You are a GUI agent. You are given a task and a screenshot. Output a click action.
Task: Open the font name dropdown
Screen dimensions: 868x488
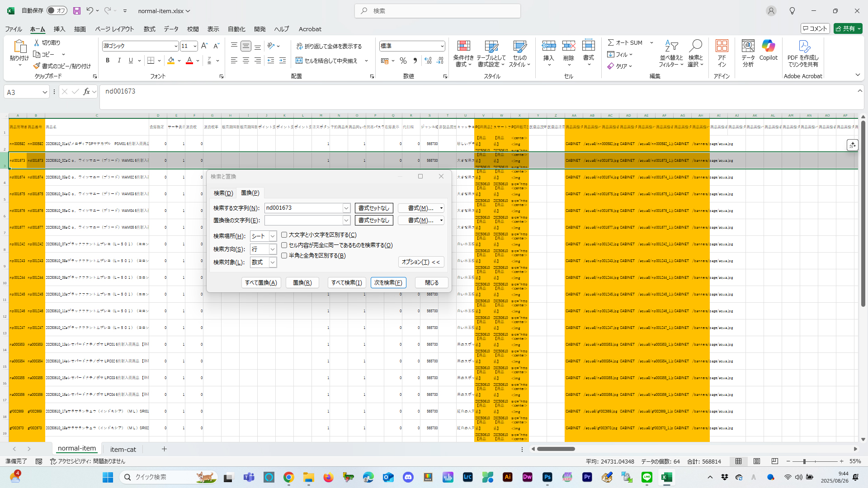(x=176, y=46)
